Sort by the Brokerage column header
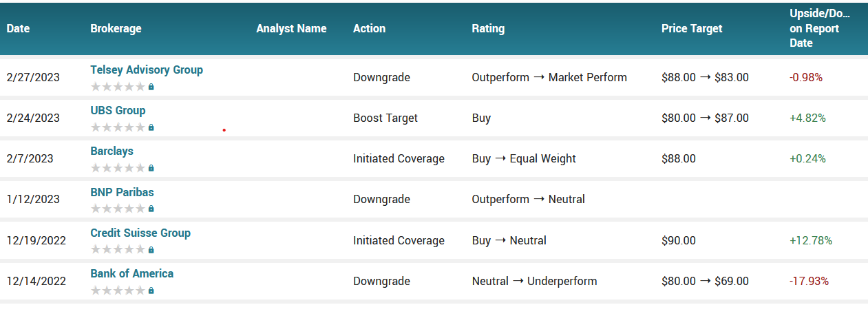This screenshot has height=316, width=868. (116, 28)
